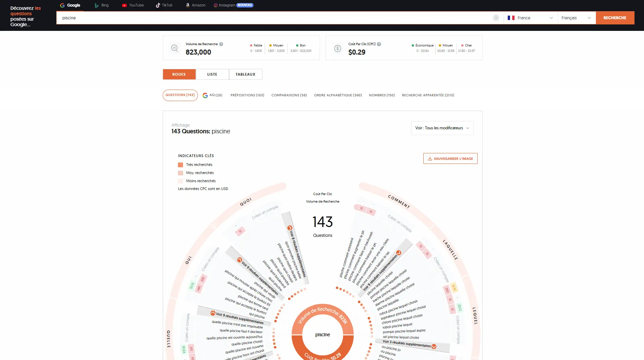The image size is (644, 360).
Task: Click the Très recherchés legend color swatch
Action: point(181,165)
